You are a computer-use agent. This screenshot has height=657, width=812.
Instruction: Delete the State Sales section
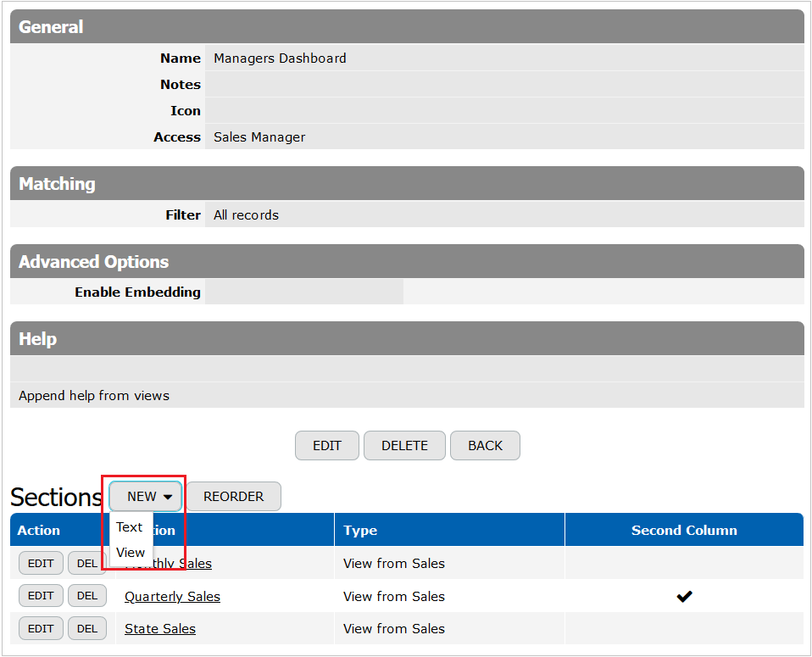pyautogui.click(x=87, y=628)
